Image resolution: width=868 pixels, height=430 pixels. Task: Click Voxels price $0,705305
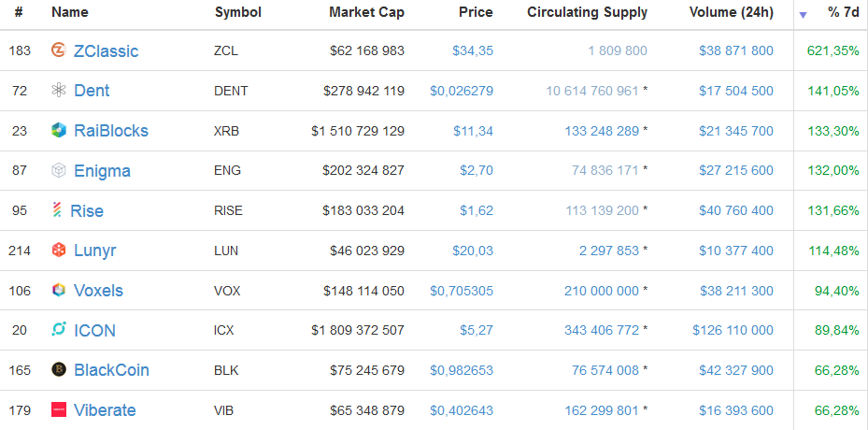pos(462,291)
